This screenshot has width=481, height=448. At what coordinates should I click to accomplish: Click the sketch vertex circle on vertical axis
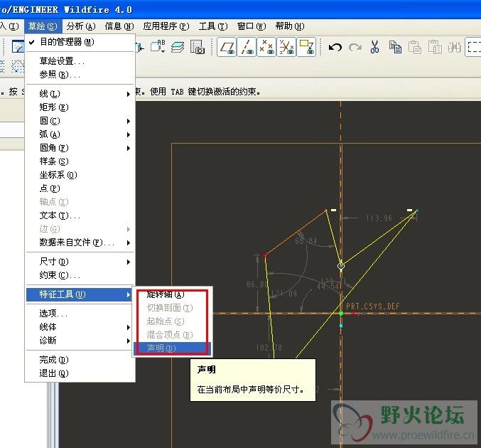[x=341, y=266]
